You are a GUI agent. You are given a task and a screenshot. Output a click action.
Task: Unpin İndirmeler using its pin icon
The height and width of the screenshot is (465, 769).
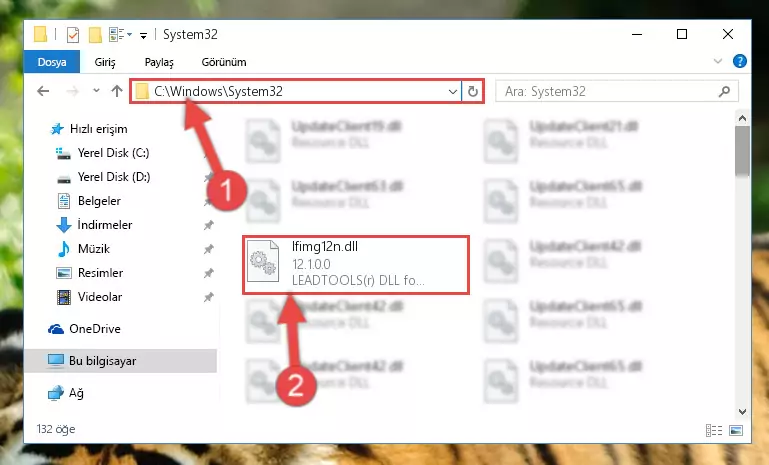[x=208, y=225]
